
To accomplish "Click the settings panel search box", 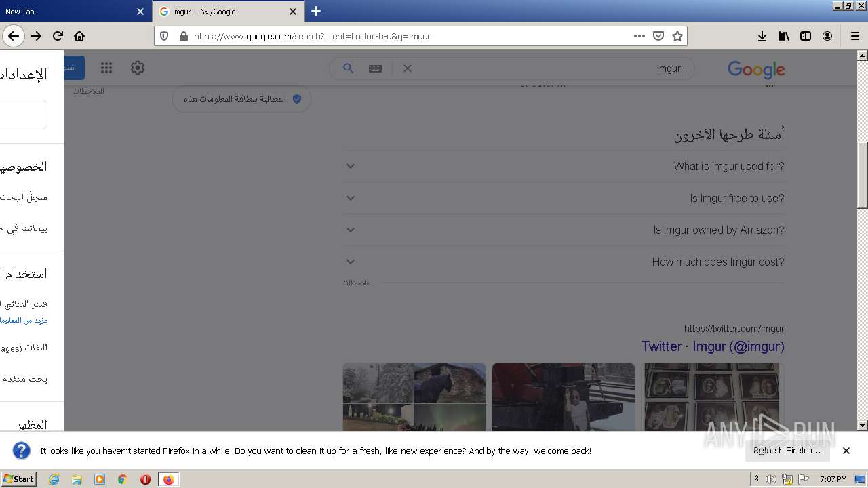I will click(x=23, y=115).
